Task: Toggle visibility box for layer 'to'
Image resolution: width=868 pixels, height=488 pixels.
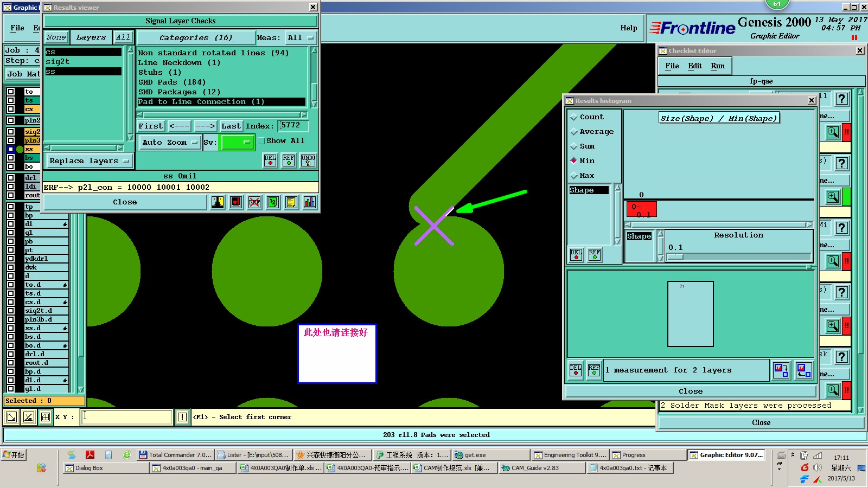Action: [x=11, y=92]
